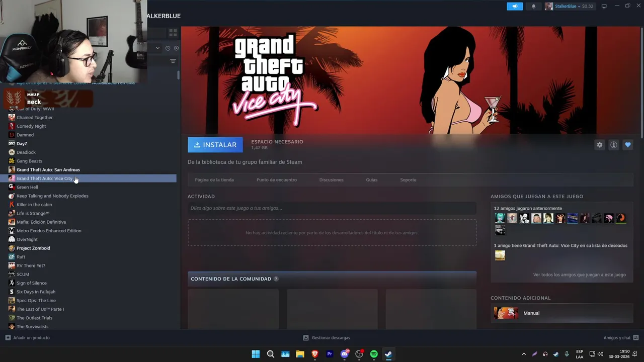
Task: Toggle favorite heart icon
Action: pyautogui.click(x=628, y=145)
